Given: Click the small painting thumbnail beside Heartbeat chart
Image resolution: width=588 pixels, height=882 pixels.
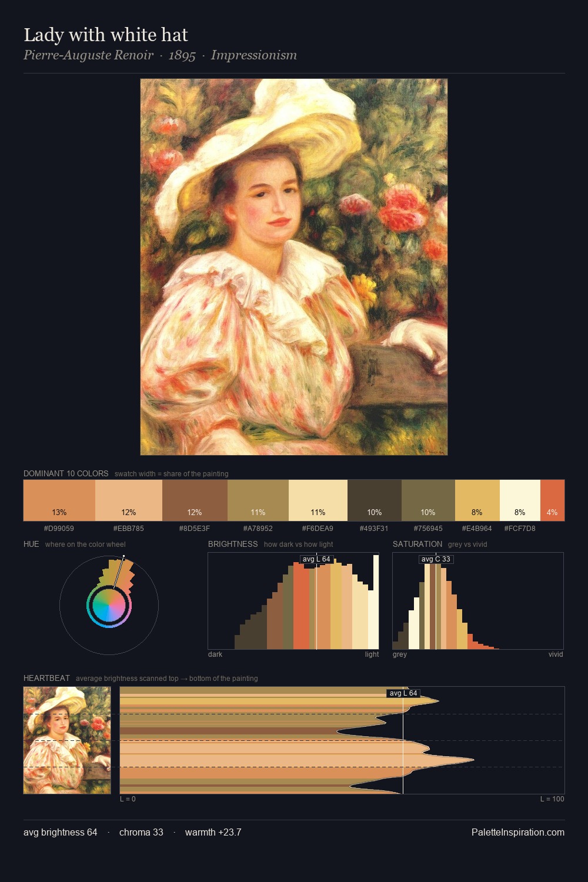Looking at the screenshot, I should 67,740.
